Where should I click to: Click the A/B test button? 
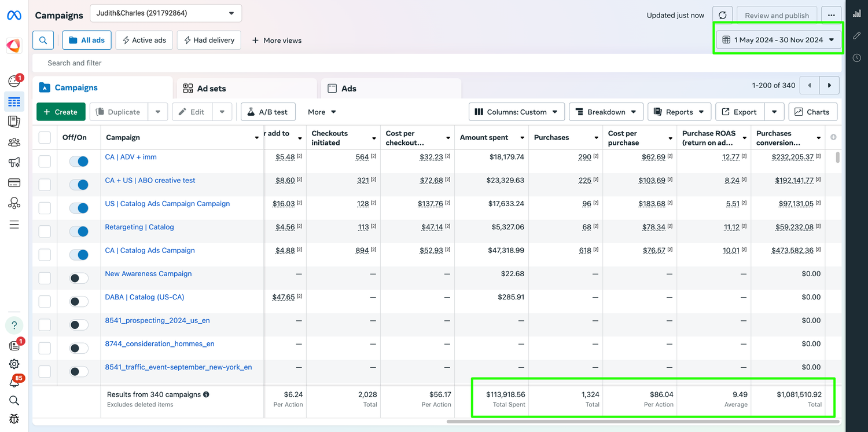point(268,112)
